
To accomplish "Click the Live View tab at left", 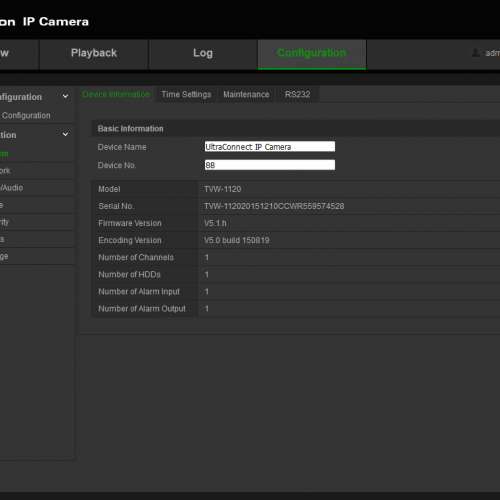I will 5,53.
